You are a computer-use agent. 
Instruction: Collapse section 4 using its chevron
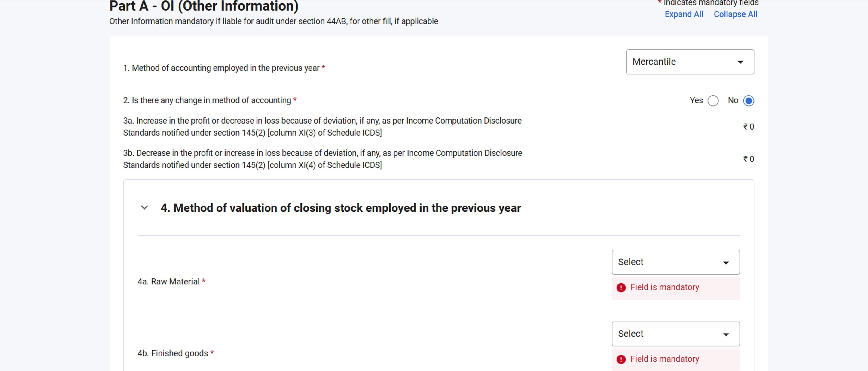[144, 208]
